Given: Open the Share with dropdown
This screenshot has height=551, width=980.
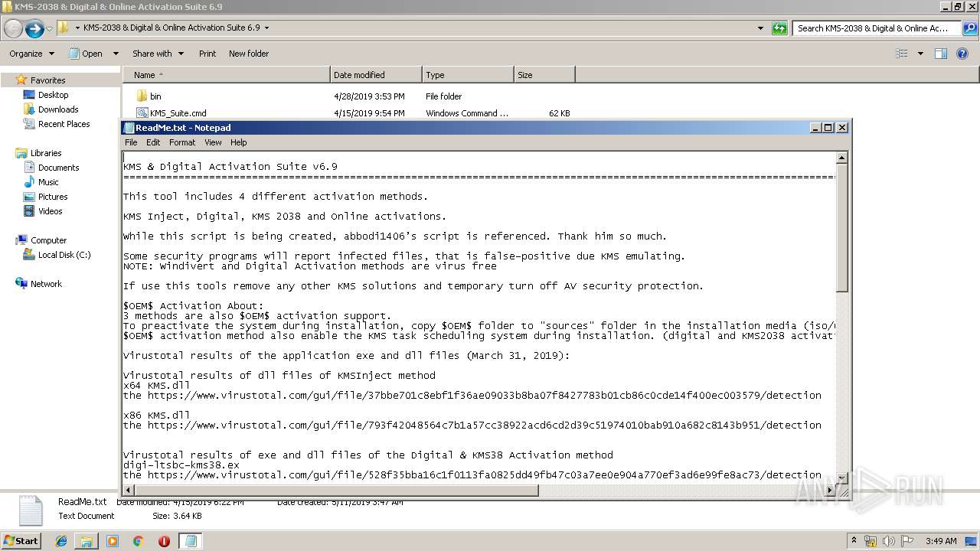Looking at the screenshot, I should tap(158, 54).
